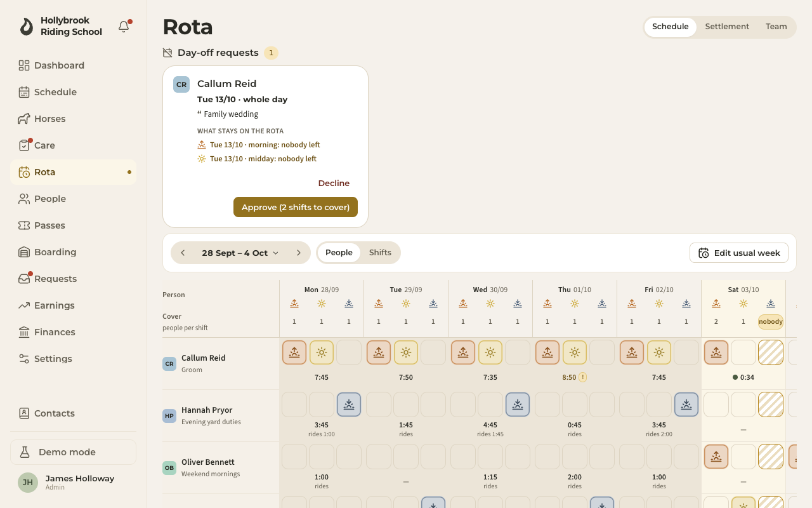Go to previous week arrow

point(183,253)
